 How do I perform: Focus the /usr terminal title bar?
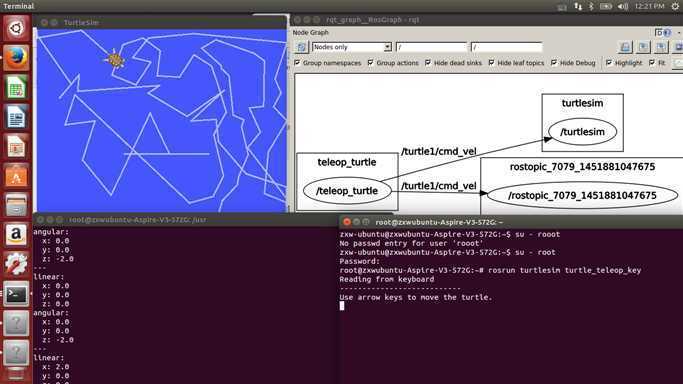[x=187, y=220]
